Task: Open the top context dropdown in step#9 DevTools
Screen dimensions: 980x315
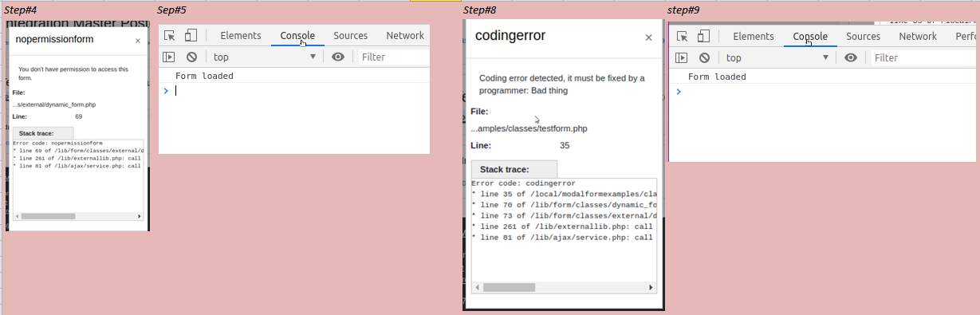Action: pos(777,57)
